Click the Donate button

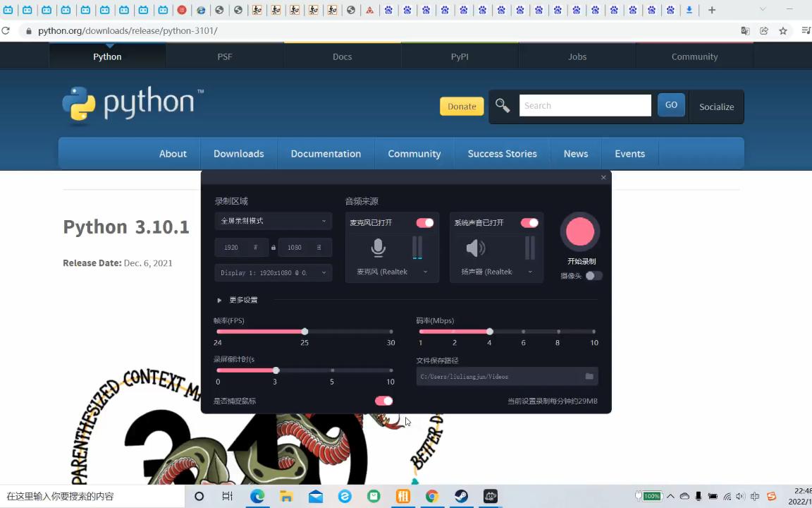(x=462, y=106)
